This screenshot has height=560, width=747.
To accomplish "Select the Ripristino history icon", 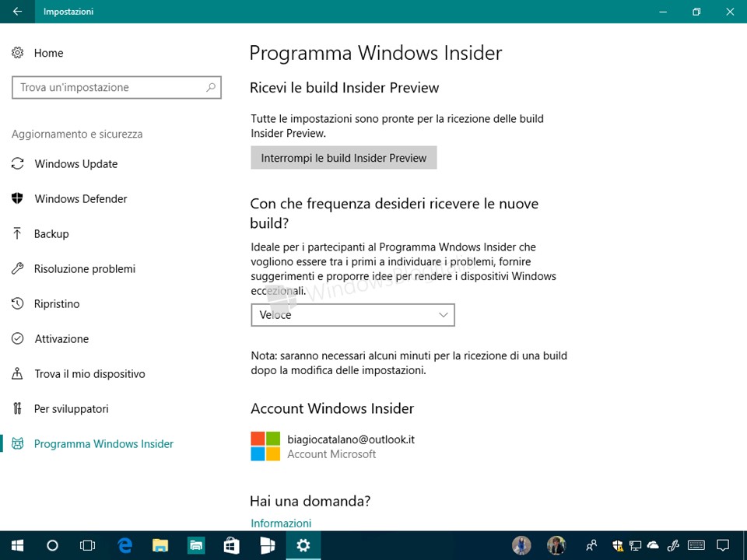I will click(18, 303).
